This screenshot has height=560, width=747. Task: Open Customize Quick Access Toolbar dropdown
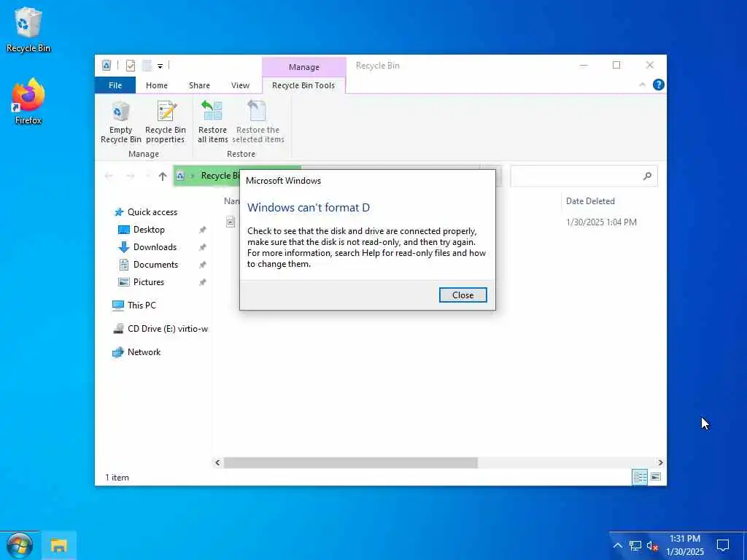click(x=160, y=66)
